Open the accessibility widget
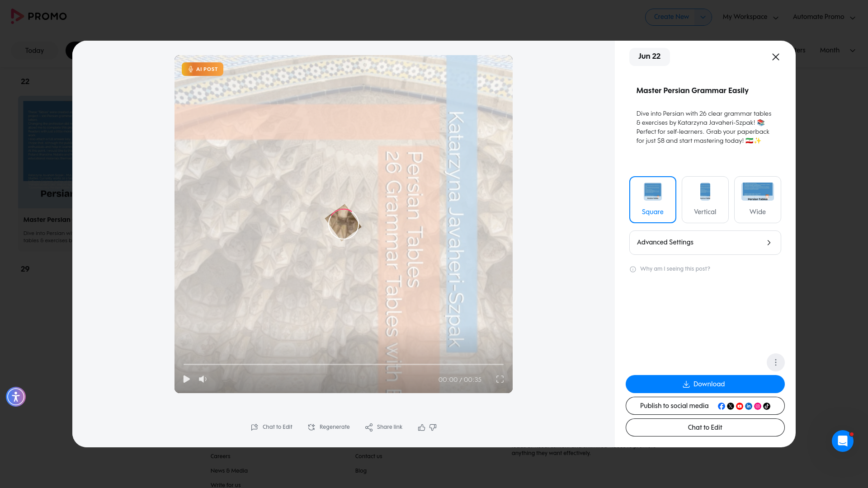 (x=16, y=397)
